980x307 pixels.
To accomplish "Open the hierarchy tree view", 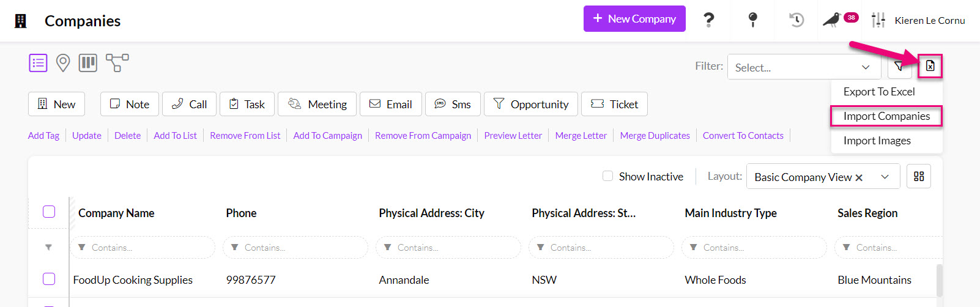I will coord(117,62).
